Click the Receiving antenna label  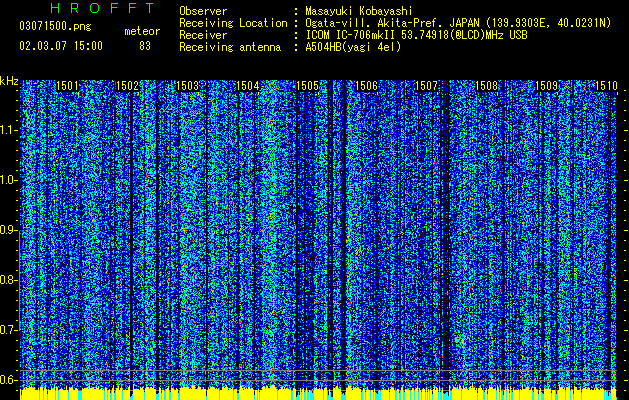coord(230,47)
